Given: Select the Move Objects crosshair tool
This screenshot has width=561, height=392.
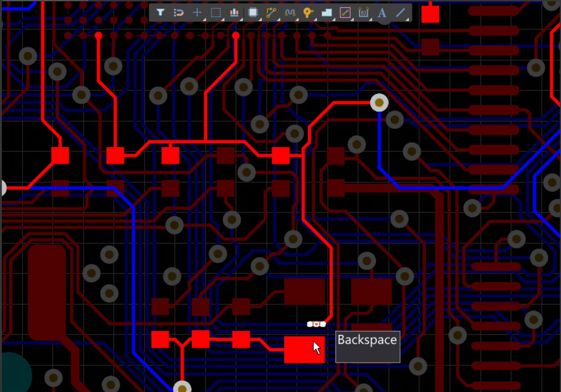Looking at the screenshot, I should 197,12.
